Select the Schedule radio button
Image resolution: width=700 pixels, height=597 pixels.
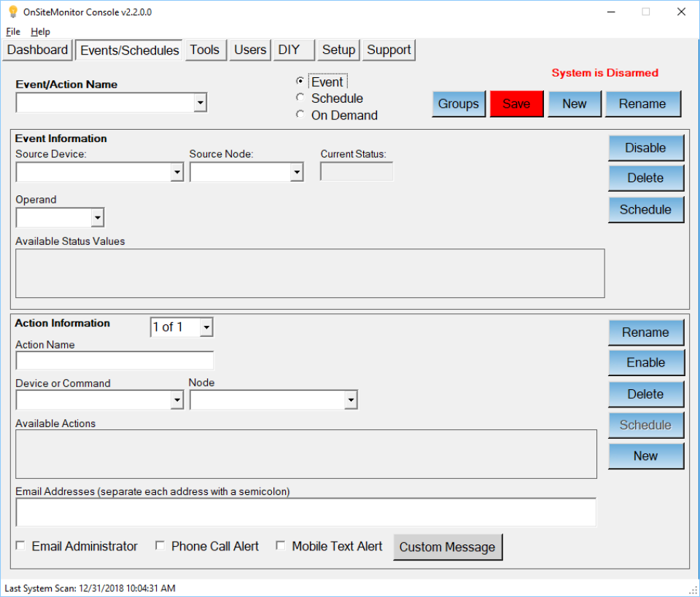[300, 98]
